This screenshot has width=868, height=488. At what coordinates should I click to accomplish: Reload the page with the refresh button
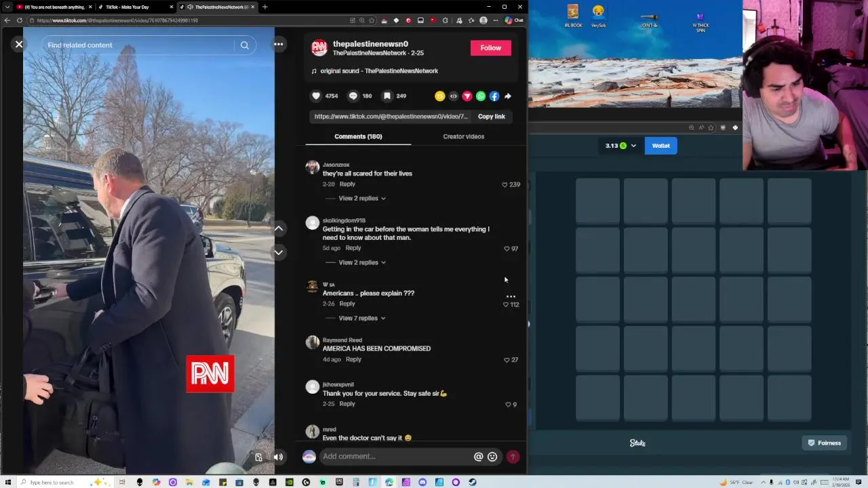point(20,20)
